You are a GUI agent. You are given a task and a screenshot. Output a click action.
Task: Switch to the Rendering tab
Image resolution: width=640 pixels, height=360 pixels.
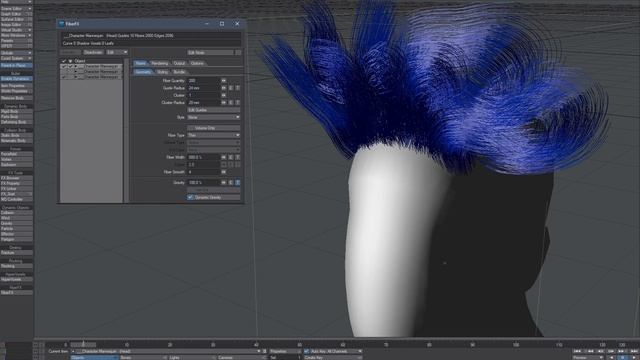tap(159, 63)
